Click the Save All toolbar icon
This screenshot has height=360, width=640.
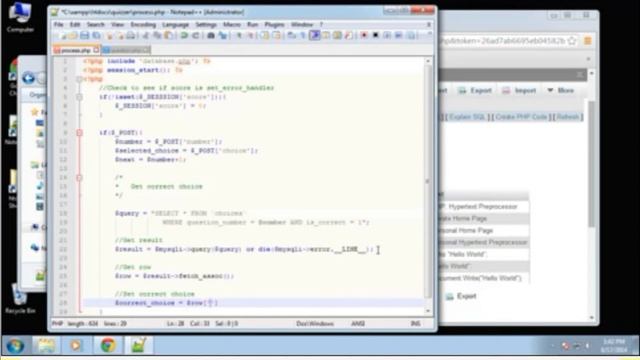coord(97,36)
